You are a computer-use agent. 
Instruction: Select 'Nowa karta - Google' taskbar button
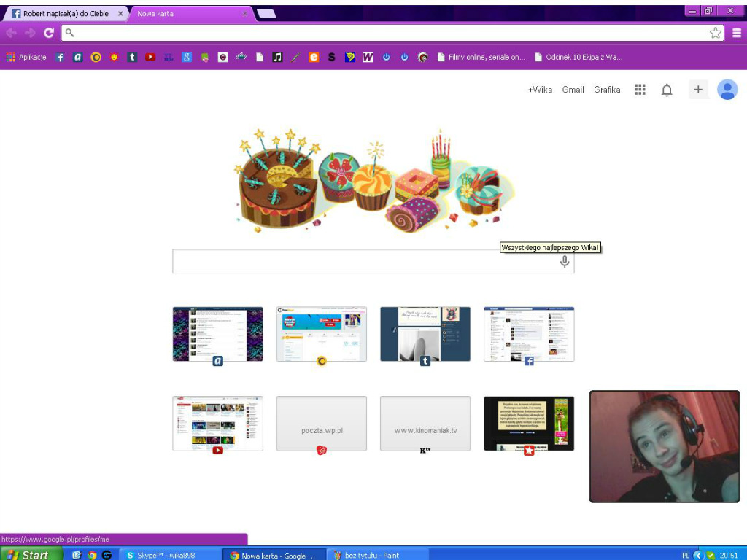pos(274,555)
